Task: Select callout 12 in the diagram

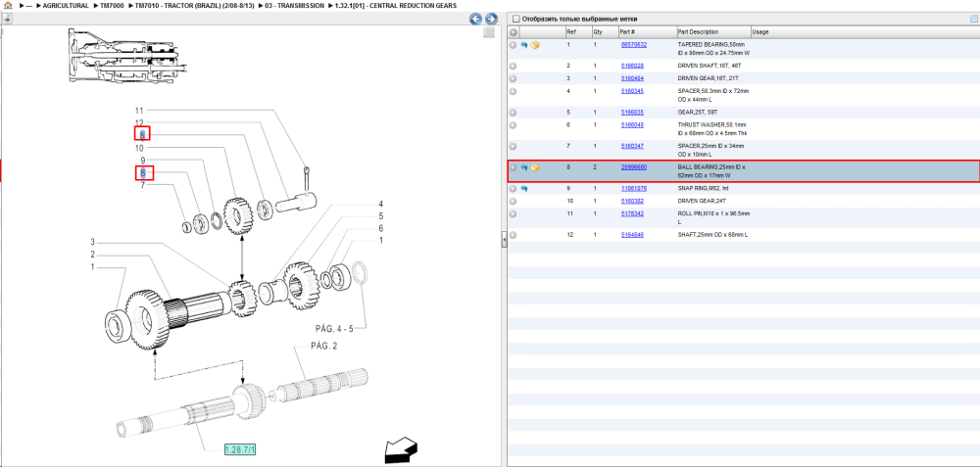Action: click(x=139, y=123)
